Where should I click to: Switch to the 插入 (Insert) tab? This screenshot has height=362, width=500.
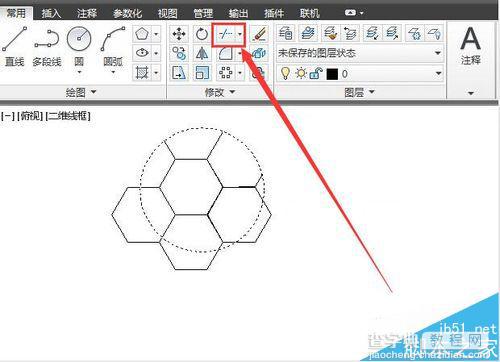[51, 13]
